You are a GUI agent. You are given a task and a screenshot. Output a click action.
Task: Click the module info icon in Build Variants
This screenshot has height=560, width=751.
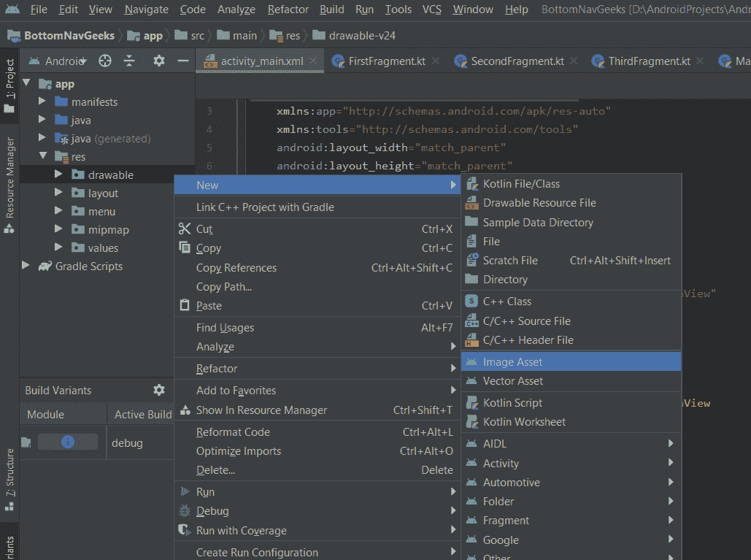pyautogui.click(x=68, y=442)
